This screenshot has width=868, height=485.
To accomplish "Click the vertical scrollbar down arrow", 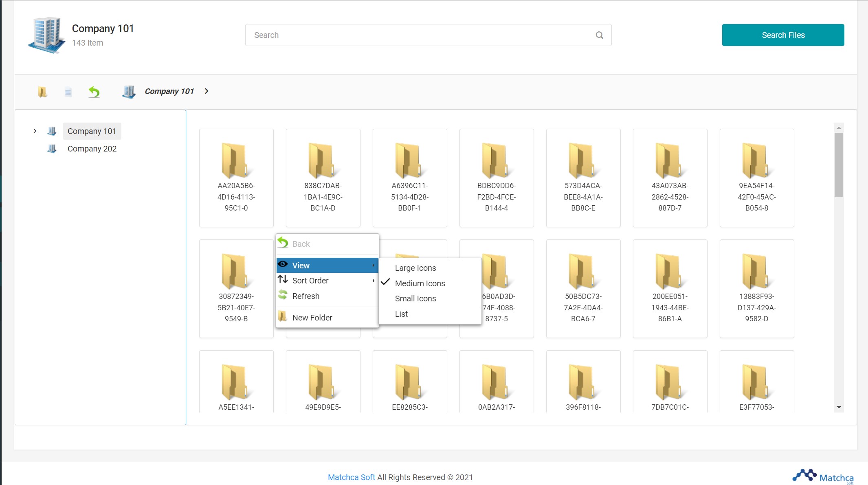I will click(x=839, y=407).
